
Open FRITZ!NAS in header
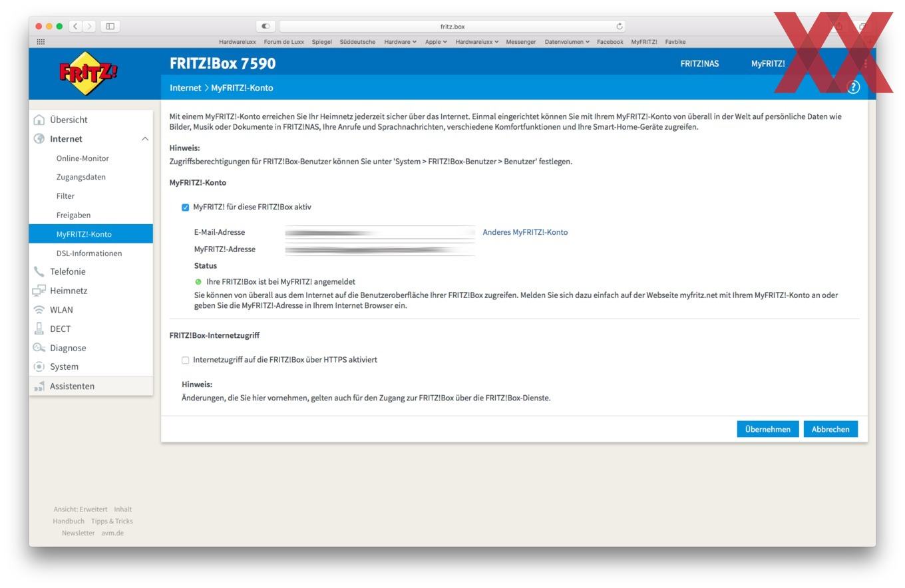click(x=699, y=64)
